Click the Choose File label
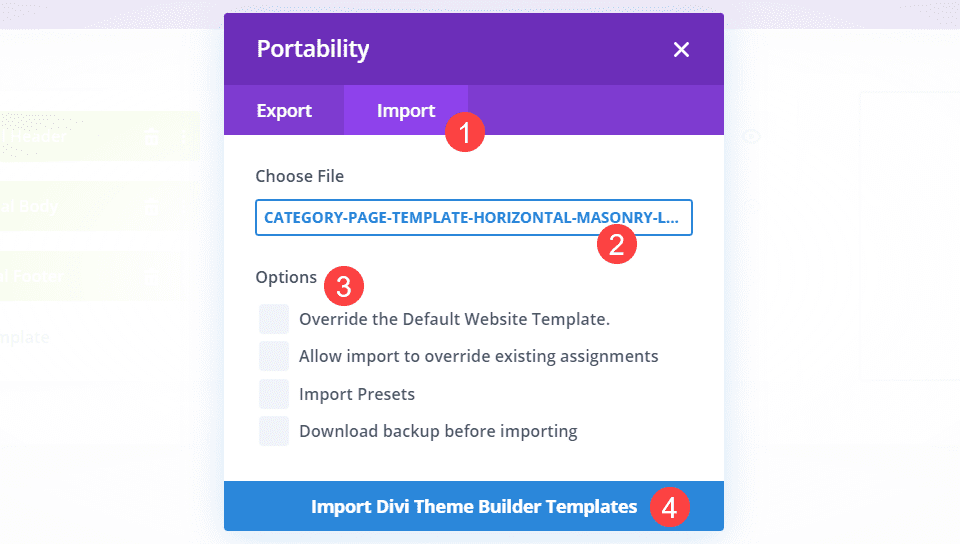This screenshot has width=960, height=544. 299,176
